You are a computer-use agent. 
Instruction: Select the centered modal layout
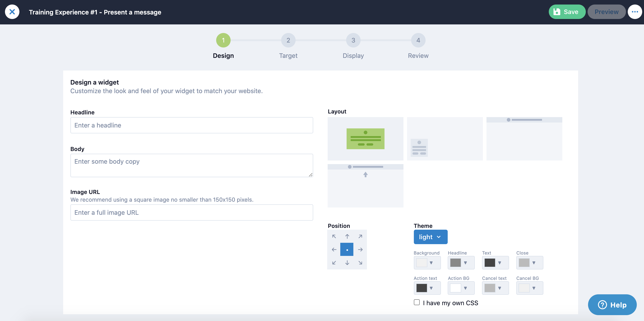pyautogui.click(x=365, y=139)
